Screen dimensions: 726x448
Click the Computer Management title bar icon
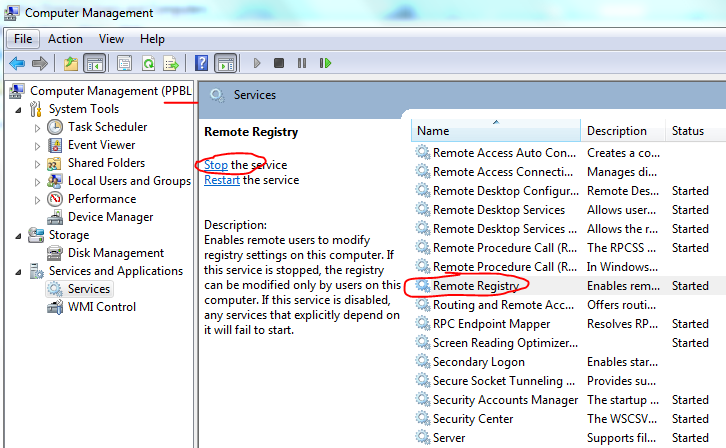tap(12, 12)
